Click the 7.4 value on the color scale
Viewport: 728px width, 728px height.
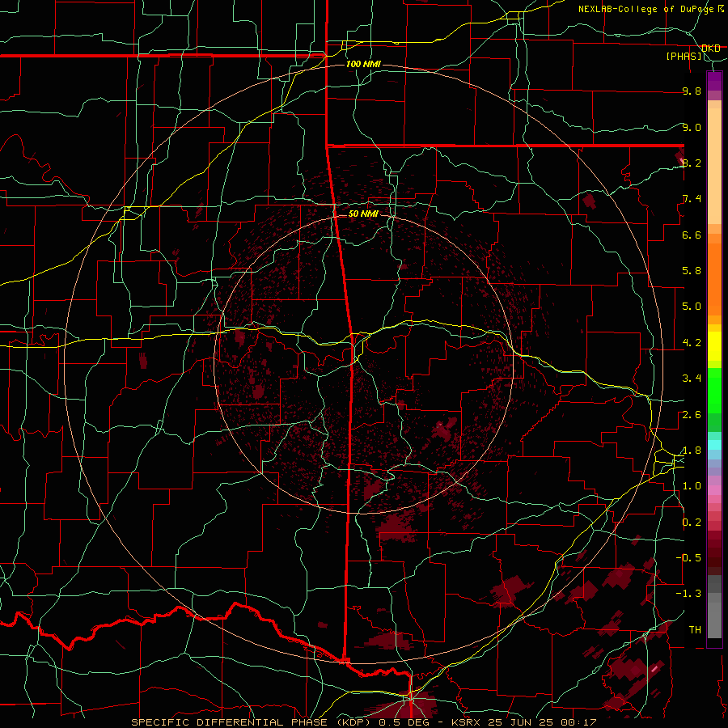(692, 199)
